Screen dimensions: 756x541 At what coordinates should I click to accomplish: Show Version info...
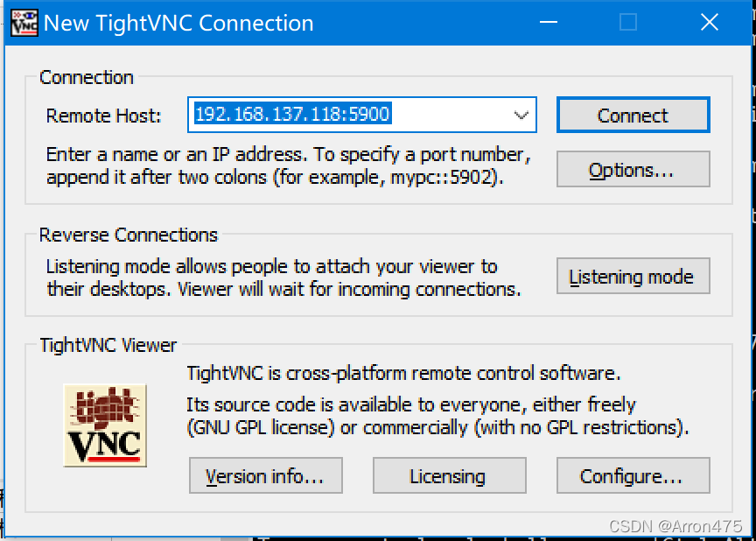pyautogui.click(x=266, y=475)
